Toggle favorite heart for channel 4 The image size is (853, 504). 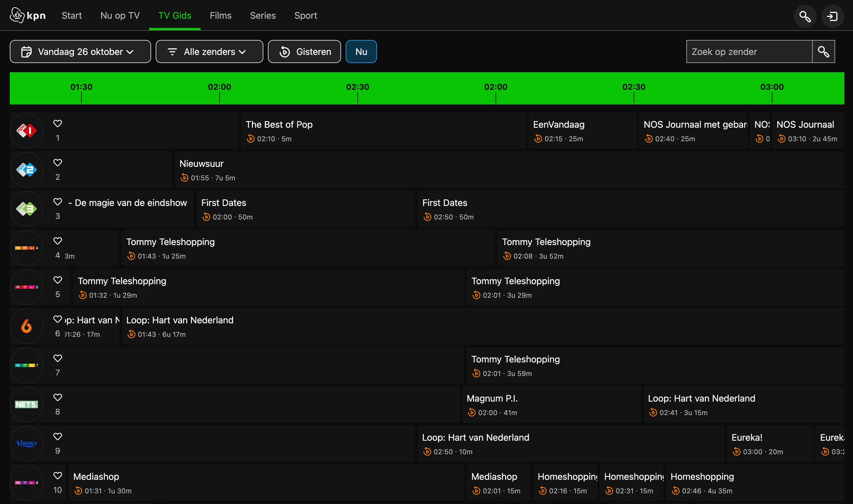coord(58,241)
